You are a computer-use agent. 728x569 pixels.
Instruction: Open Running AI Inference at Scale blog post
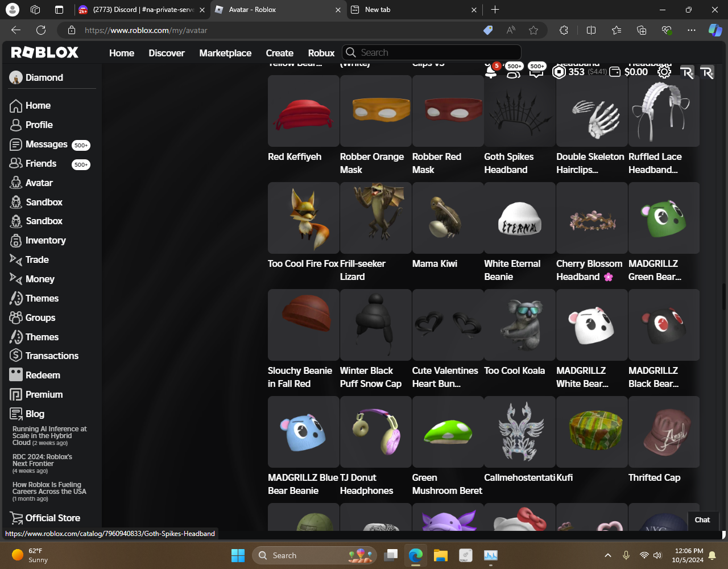pyautogui.click(x=49, y=436)
